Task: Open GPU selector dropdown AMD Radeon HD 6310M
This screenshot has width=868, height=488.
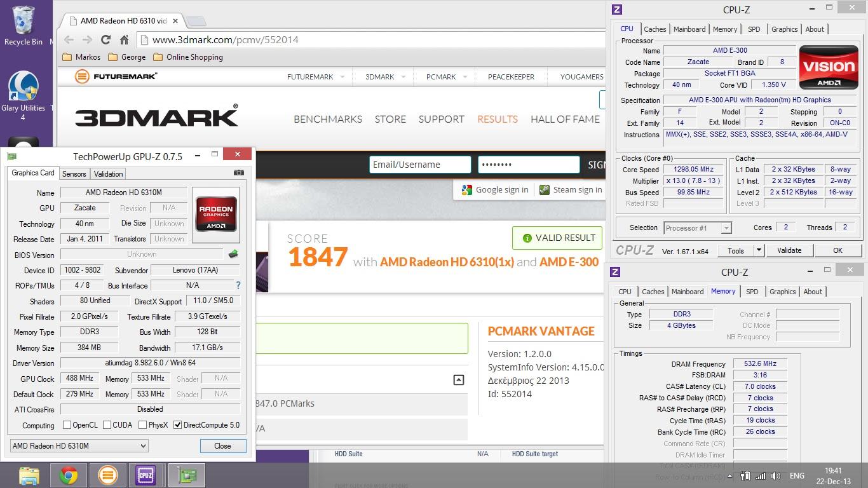Action: pos(79,445)
